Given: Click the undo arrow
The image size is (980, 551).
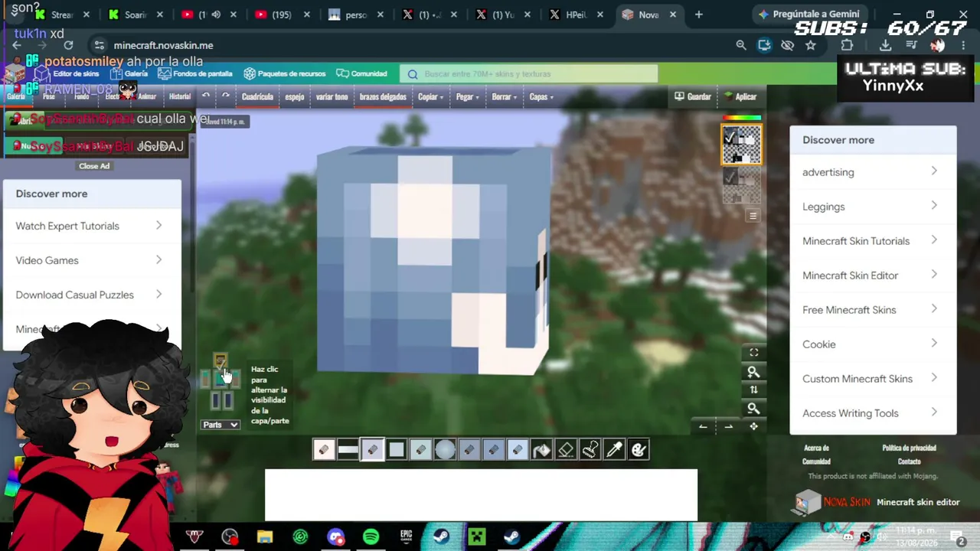Looking at the screenshot, I should (x=206, y=96).
